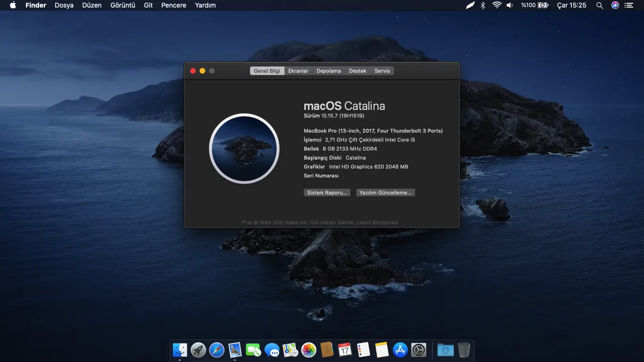Click the Grafikler Intel HD Graphics line
This screenshot has width=644, height=362.
pos(356,167)
